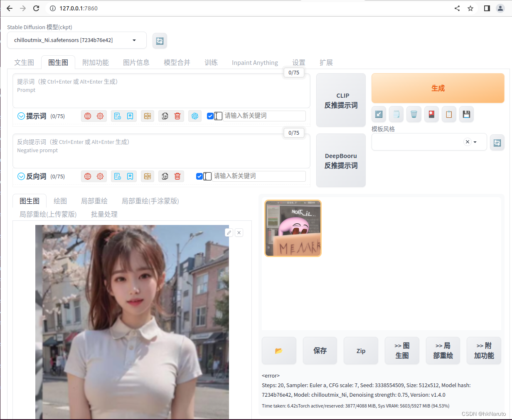This screenshot has width=512, height=420.
Task: Enable the checkbox beside 请输入新关键词 field
Action: pyautogui.click(x=210, y=116)
